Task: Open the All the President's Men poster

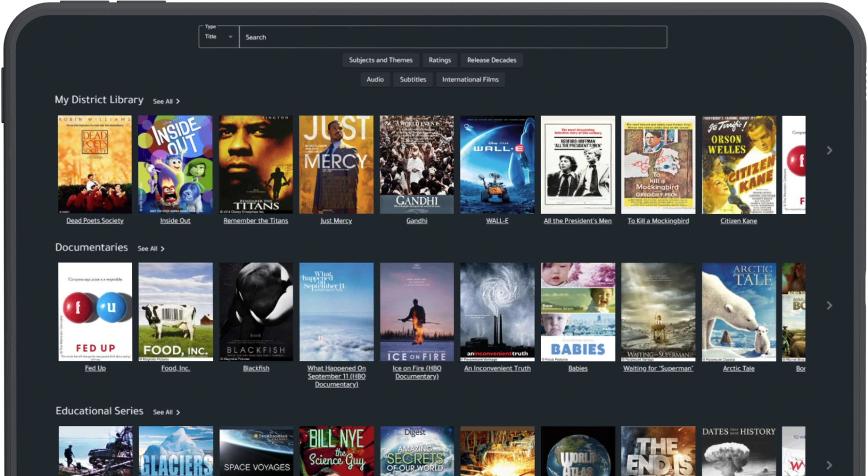Action: point(578,164)
